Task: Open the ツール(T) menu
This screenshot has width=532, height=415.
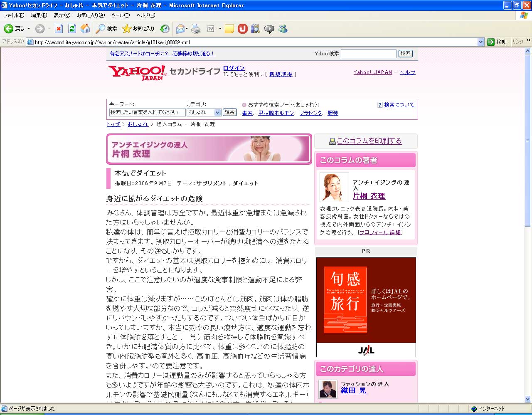Action: pyautogui.click(x=120, y=15)
